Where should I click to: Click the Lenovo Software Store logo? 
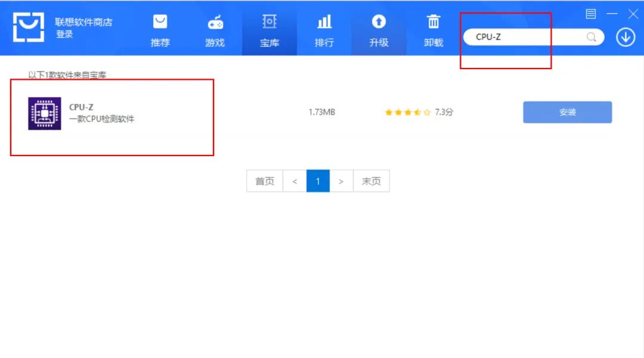pos(29,27)
